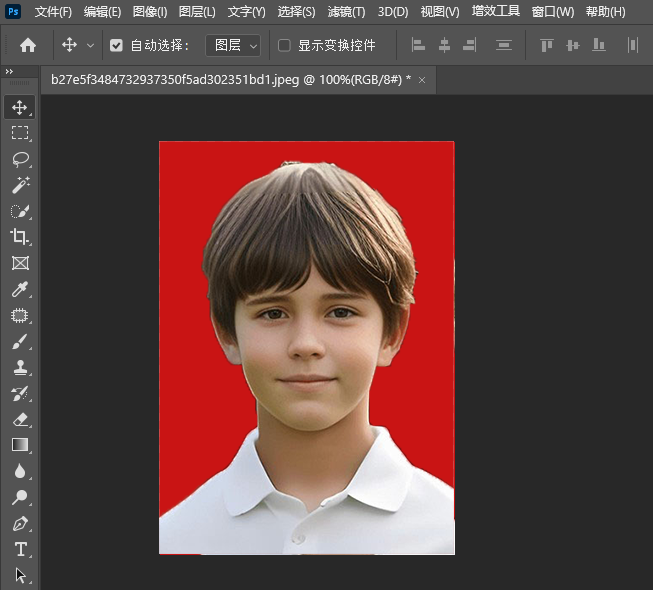Select the History Brush tool
The image size is (653, 590).
pos(20,393)
